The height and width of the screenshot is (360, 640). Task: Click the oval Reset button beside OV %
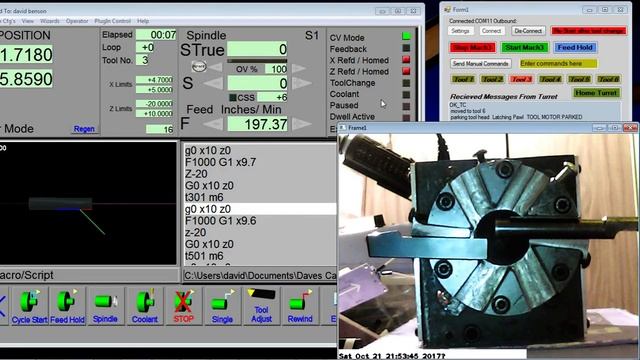coord(199,67)
